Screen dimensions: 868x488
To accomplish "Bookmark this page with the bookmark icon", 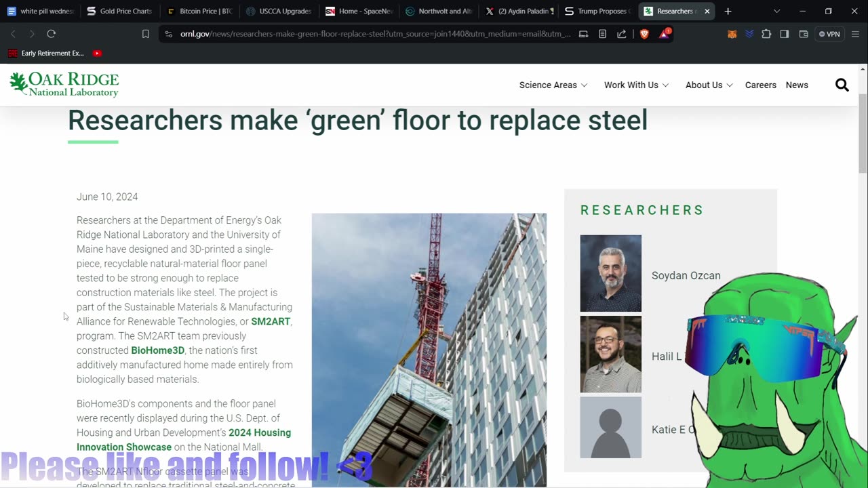I will coord(145,34).
